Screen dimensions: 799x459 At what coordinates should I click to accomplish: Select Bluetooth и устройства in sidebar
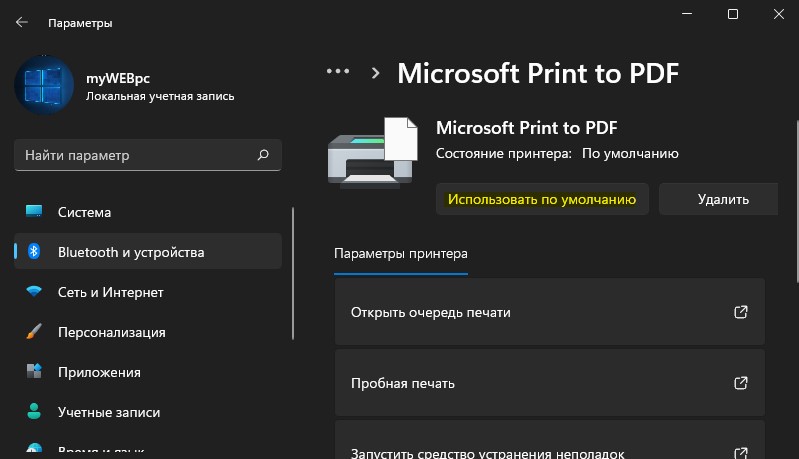148,252
